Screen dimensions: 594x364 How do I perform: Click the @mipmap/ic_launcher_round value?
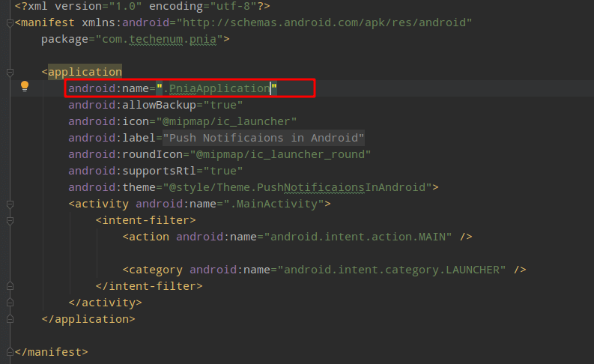[280, 154]
